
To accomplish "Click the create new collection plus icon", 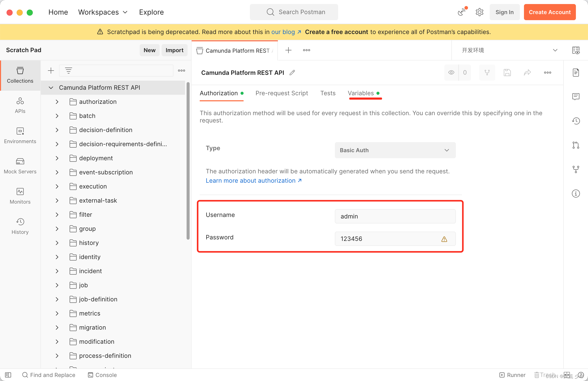I will [51, 71].
